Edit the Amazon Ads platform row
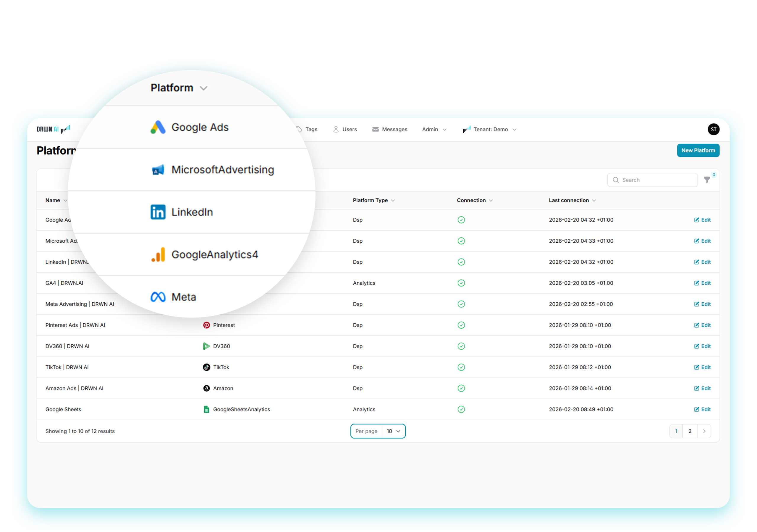Viewport: 757px width, 532px height. pos(702,388)
